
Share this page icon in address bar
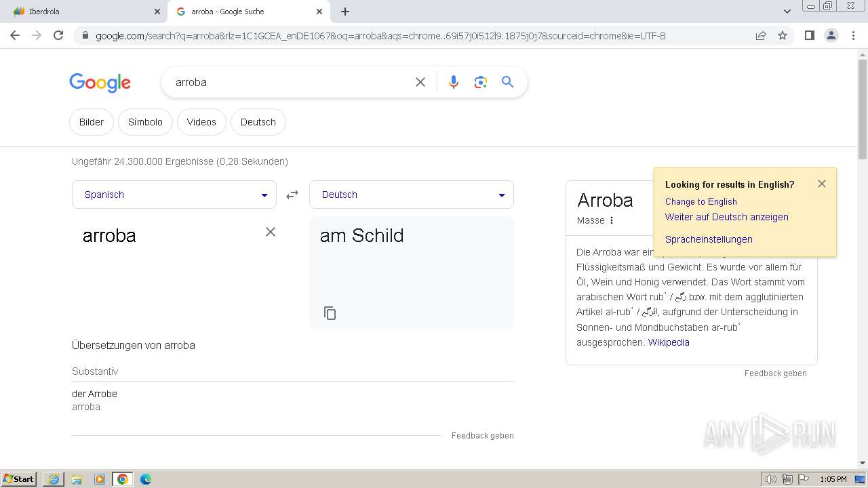[761, 35]
